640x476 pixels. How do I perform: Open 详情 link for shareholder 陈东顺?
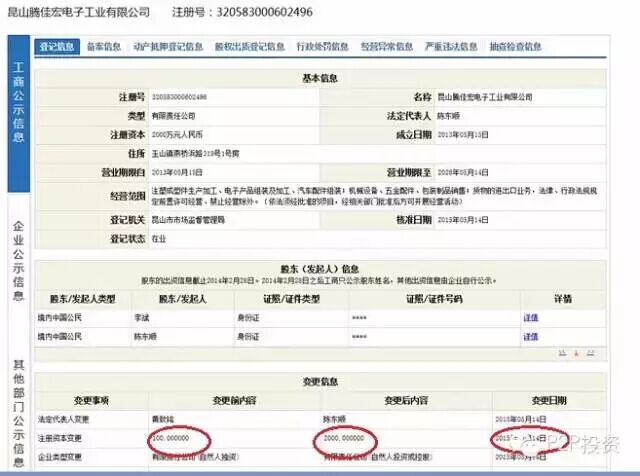(531, 337)
